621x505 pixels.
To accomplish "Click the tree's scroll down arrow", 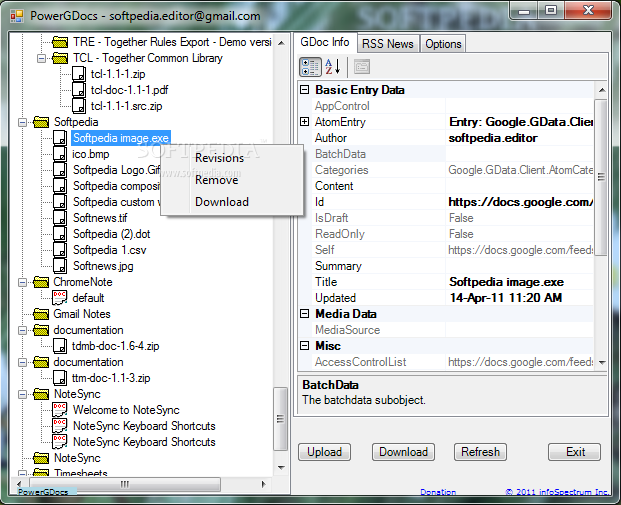I will (281, 468).
